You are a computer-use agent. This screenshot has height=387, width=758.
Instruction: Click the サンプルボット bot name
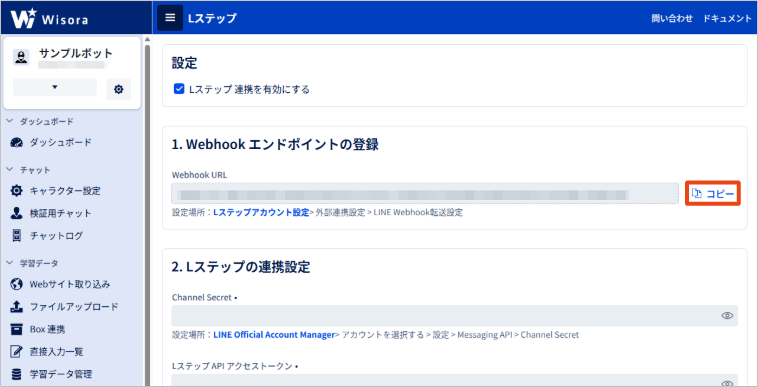pyautogui.click(x=75, y=53)
